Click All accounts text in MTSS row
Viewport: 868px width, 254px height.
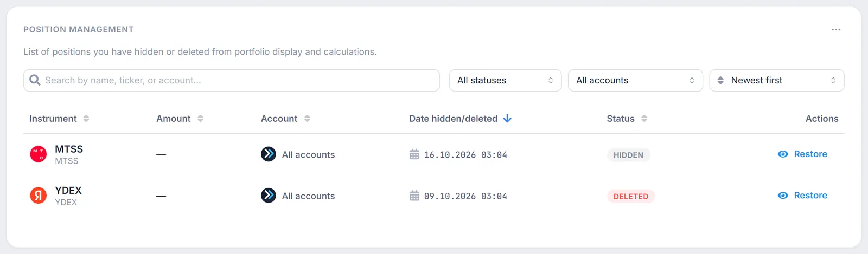click(308, 155)
